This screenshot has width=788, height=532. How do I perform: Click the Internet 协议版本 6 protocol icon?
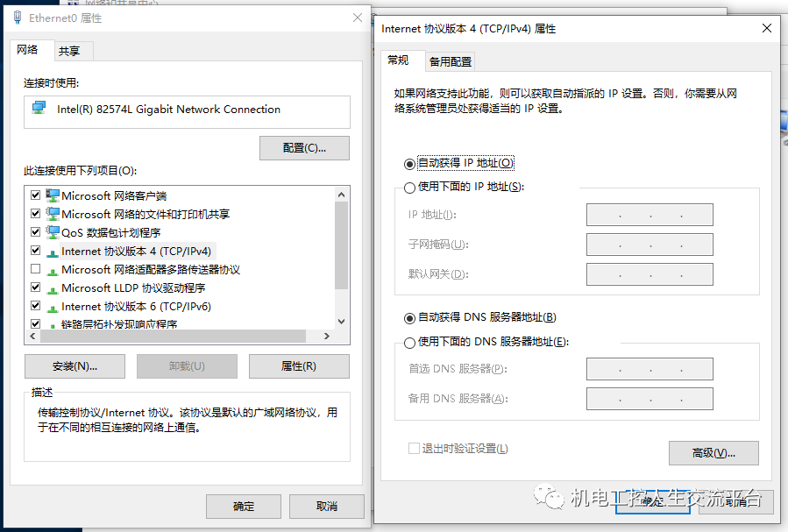(x=53, y=307)
